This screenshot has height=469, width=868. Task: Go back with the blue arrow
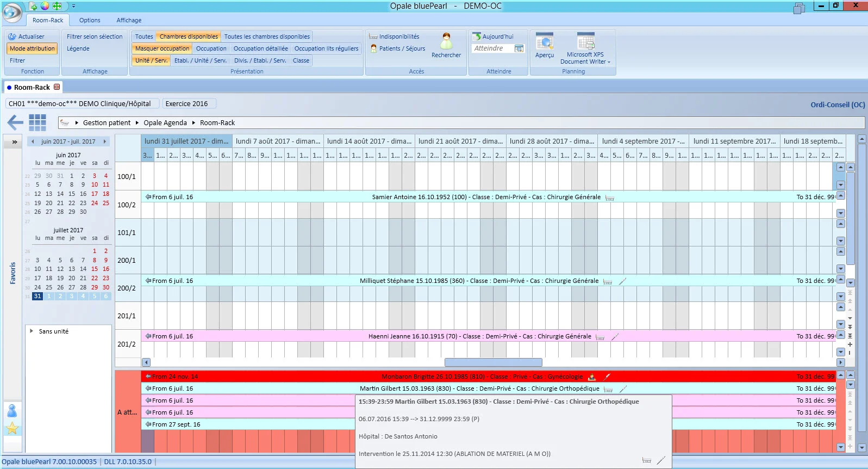(x=15, y=122)
